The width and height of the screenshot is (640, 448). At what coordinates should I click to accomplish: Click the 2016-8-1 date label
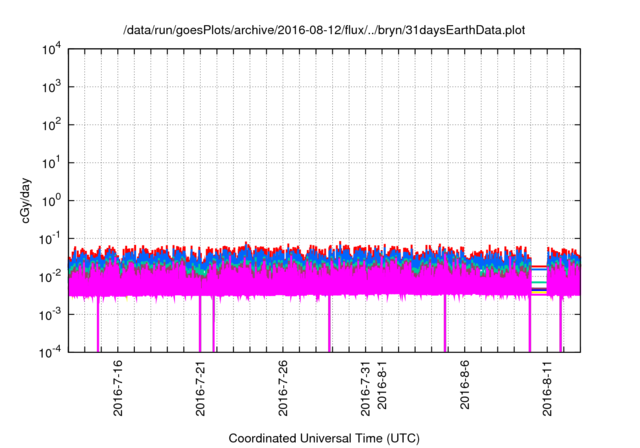[x=382, y=385]
